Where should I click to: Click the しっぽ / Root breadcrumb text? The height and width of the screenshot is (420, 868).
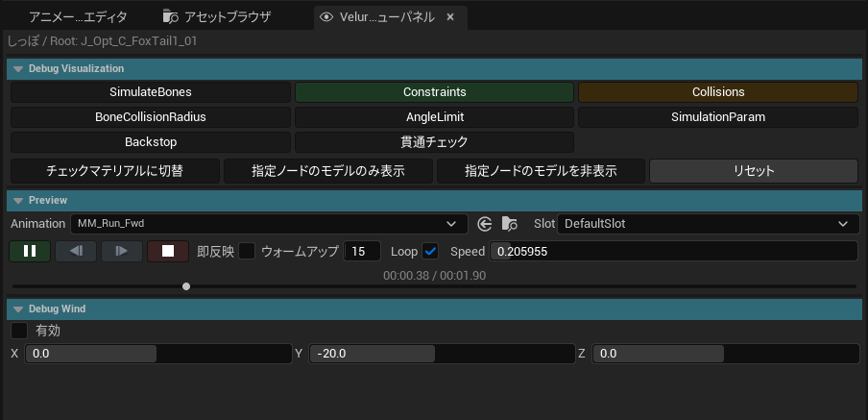click(x=102, y=41)
